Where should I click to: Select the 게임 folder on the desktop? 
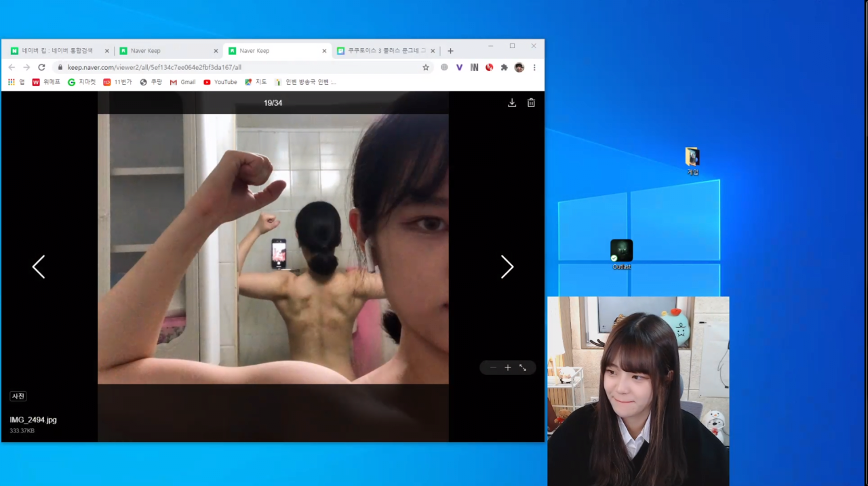tap(692, 158)
